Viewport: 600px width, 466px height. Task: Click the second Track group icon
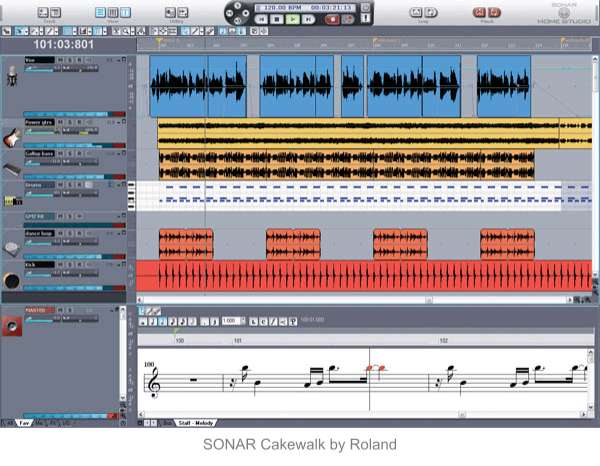pos(55,13)
